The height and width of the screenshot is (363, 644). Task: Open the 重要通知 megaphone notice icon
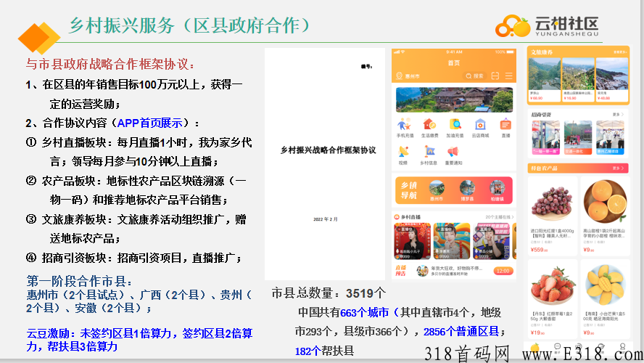(453, 152)
